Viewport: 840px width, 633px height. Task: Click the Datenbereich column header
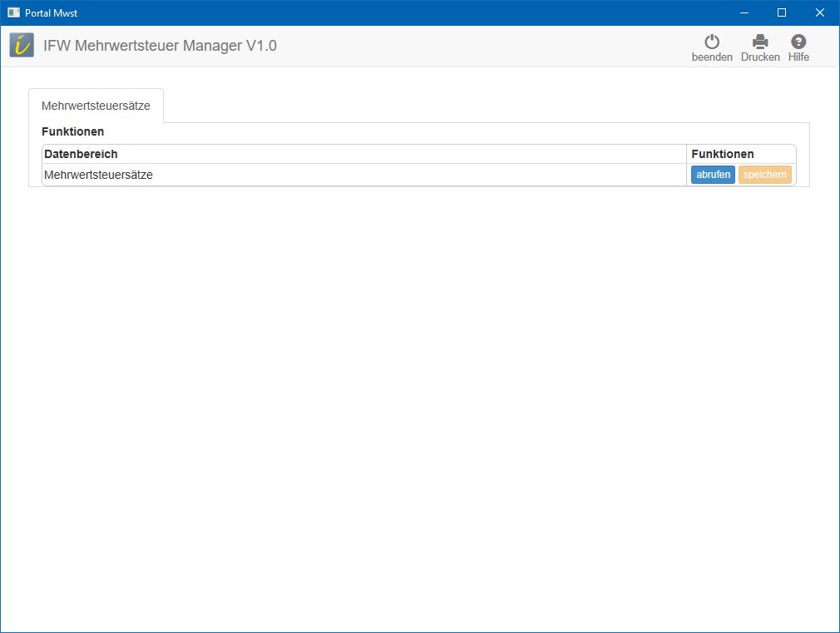click(x=81, y=154)
